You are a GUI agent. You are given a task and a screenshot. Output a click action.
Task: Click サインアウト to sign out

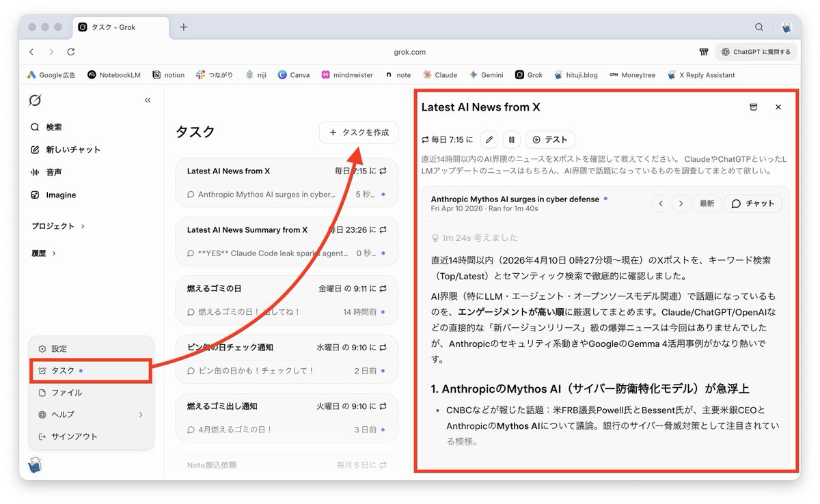click(91, 436)
